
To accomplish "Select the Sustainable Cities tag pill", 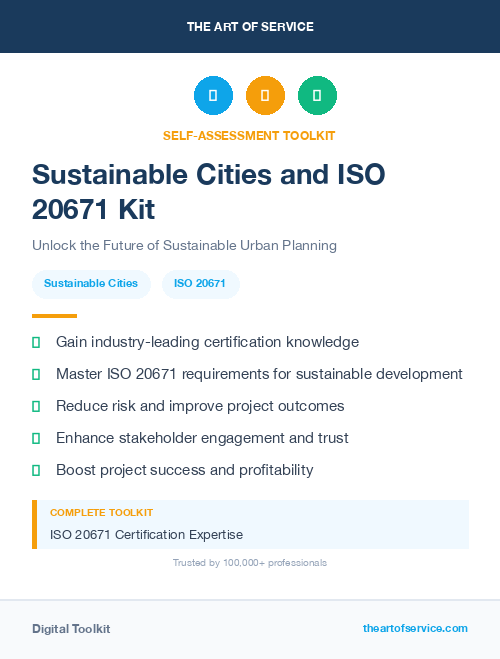I will point(91,284).
